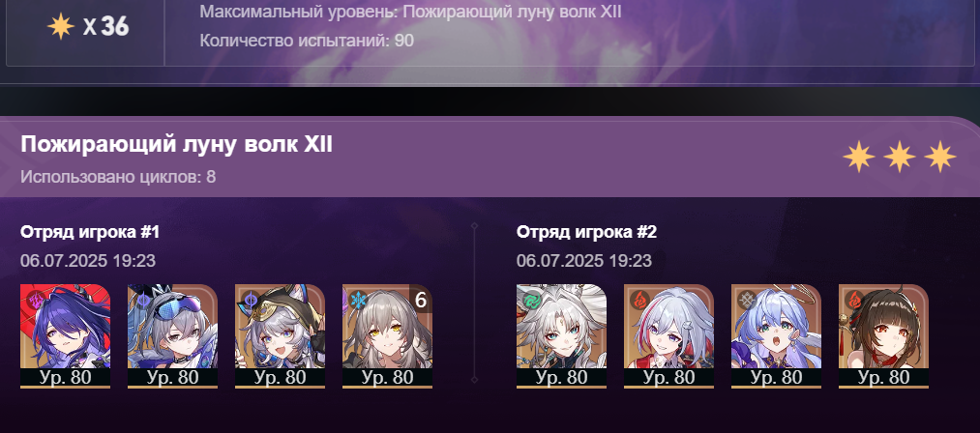
Task: Click the eidolon badge showing 6
Action: tap(421, 301)
